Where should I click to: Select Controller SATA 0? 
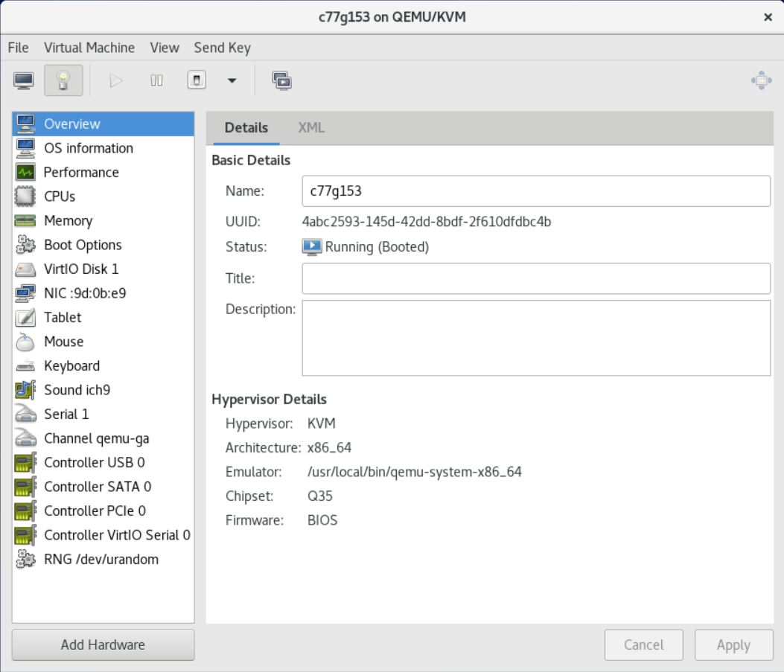[x=103, y=487]
